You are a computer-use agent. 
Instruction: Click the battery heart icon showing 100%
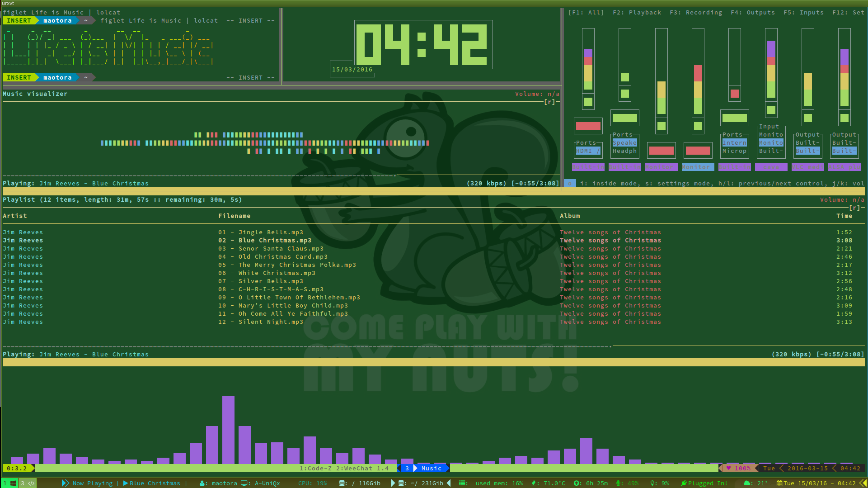[x=728, y=468]
